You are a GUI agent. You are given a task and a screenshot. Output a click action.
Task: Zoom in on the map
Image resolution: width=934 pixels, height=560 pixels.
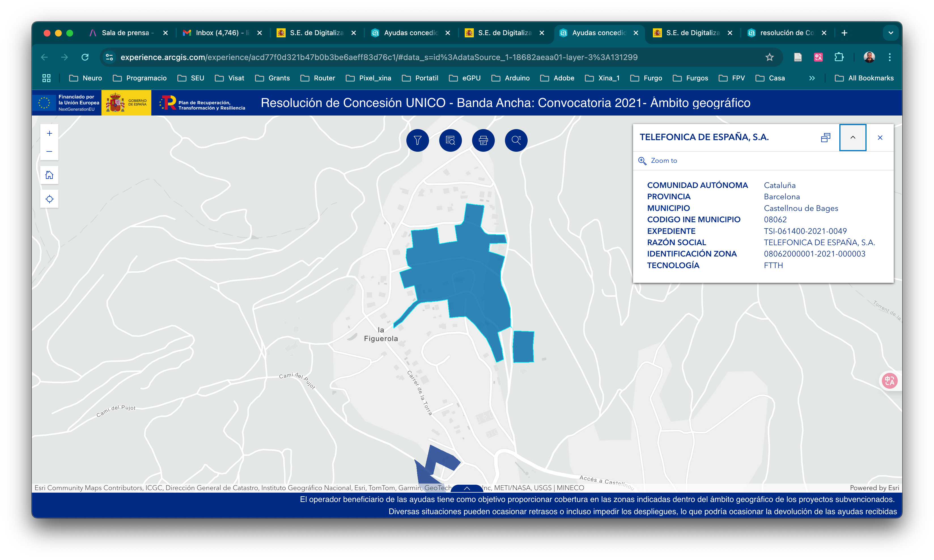pos(50,134)
